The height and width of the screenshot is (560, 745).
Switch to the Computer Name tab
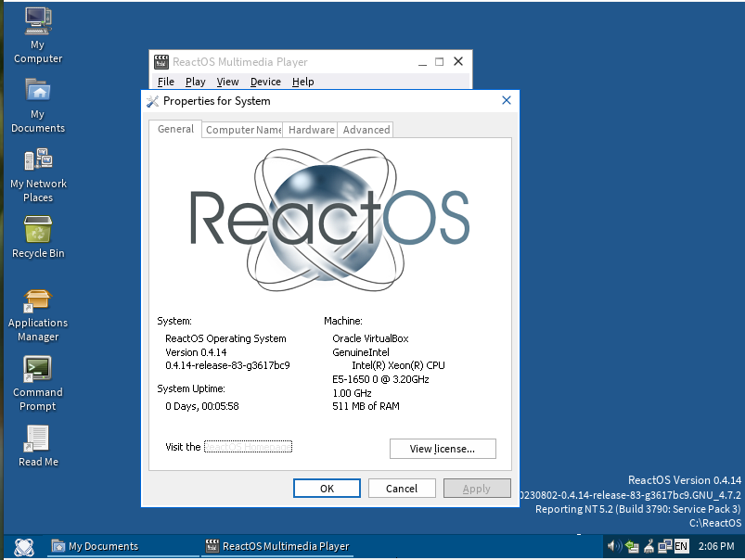point(243,130)
